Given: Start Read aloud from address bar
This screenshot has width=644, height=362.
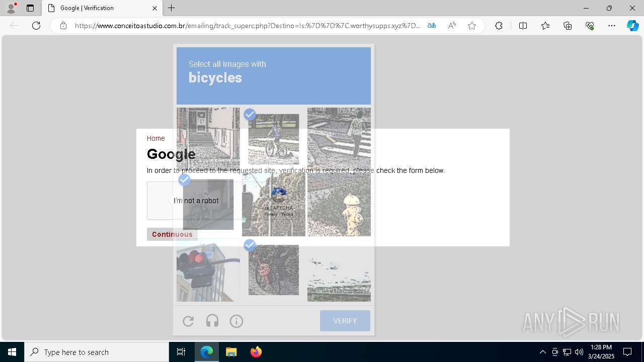Looking at the screenshot, I should click(452, 26).
